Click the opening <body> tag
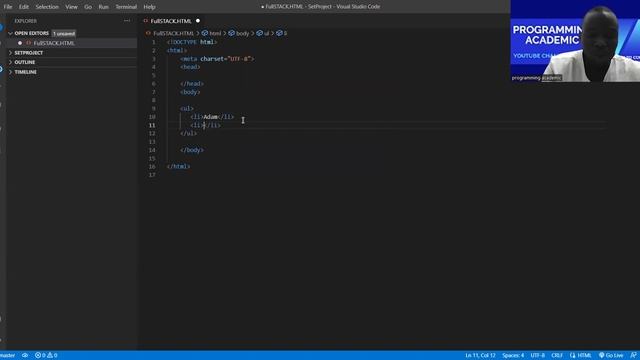 [x=190, y=92]
